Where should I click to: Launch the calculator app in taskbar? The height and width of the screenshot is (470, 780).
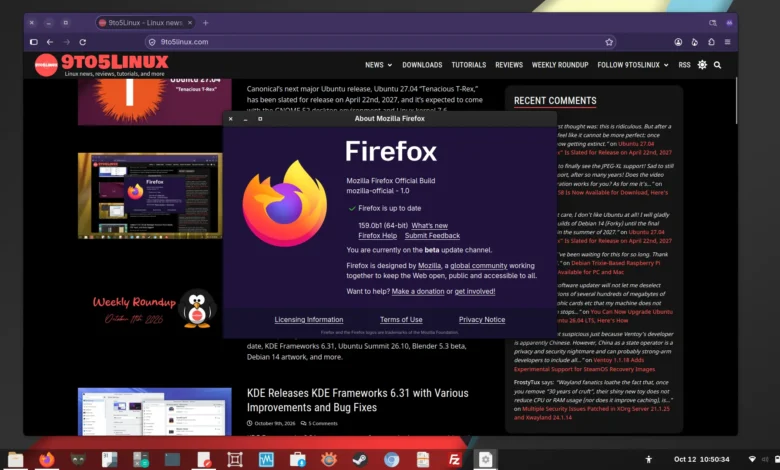[x=141, y=460]
